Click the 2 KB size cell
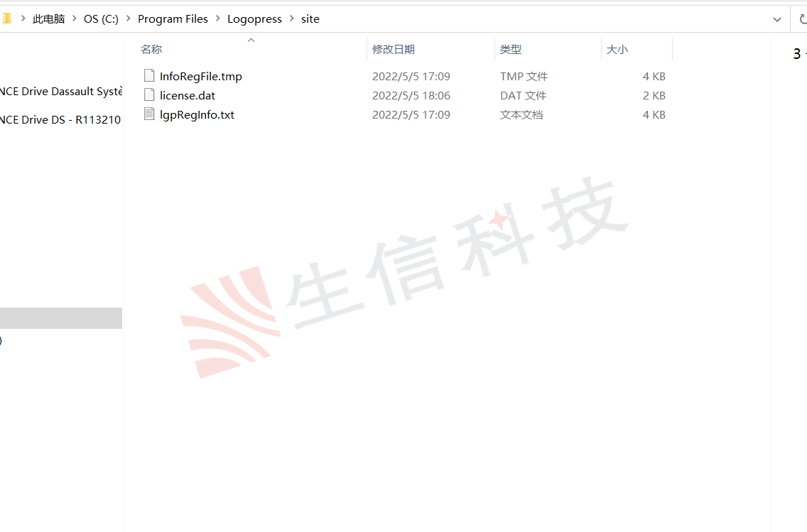 tap(654, 95)
